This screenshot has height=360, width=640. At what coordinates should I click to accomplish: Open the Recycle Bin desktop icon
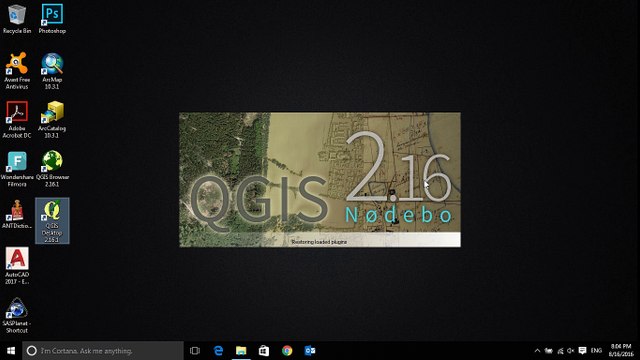coord(17,18)
